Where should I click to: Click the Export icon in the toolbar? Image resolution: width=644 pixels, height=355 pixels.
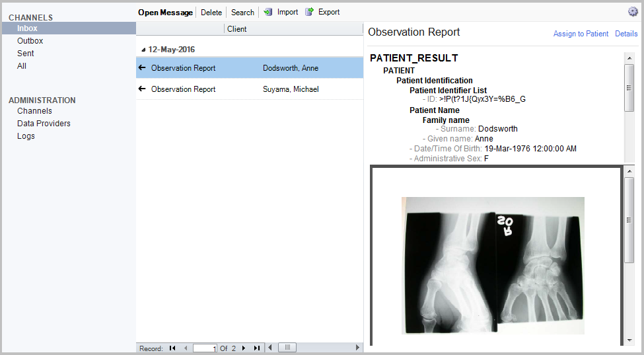[x=309, y=12]
